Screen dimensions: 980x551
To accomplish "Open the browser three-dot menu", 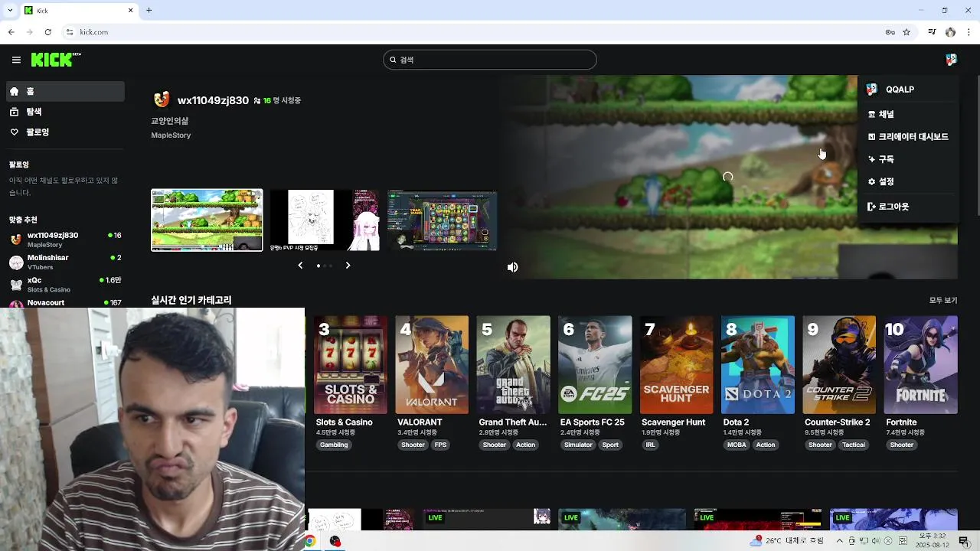I will 969,32.
